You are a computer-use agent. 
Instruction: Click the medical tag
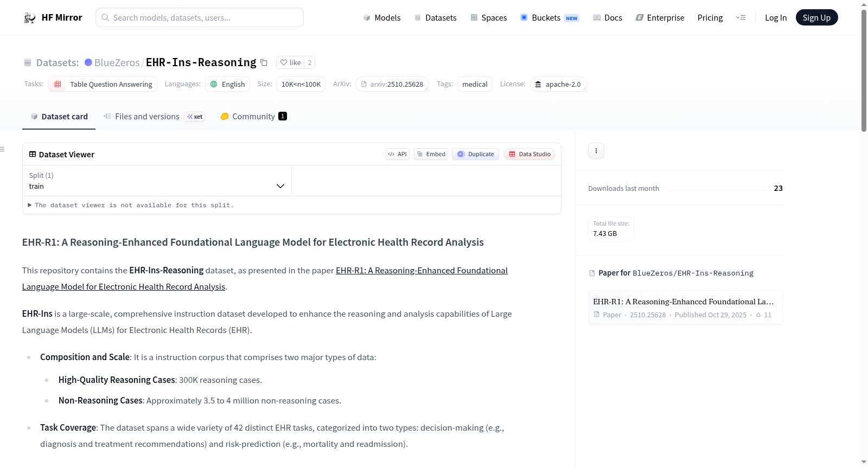475,84
